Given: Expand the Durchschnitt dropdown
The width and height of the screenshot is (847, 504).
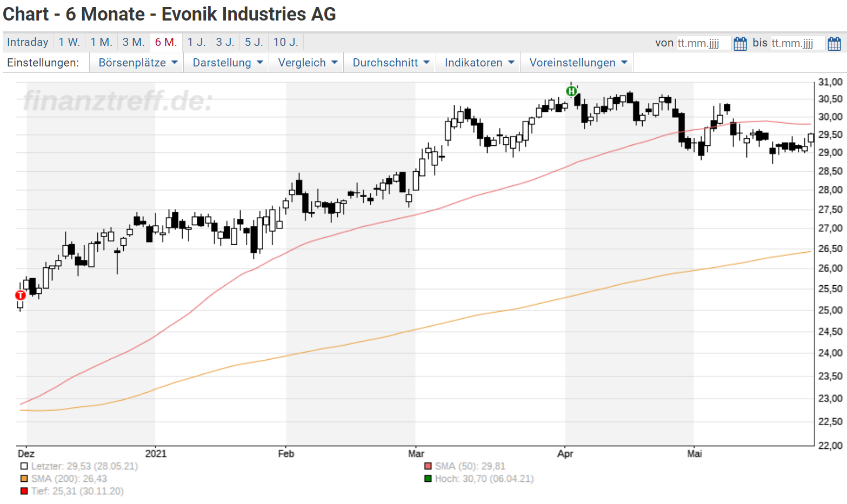Looking at the screenshot, I should [x=391, y=63].
